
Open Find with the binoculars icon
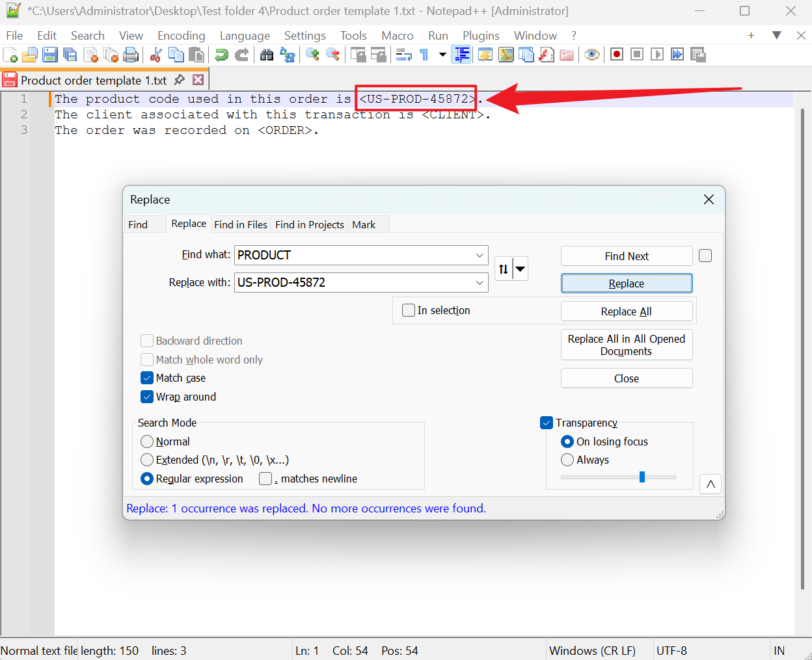(x=267, y=55)
